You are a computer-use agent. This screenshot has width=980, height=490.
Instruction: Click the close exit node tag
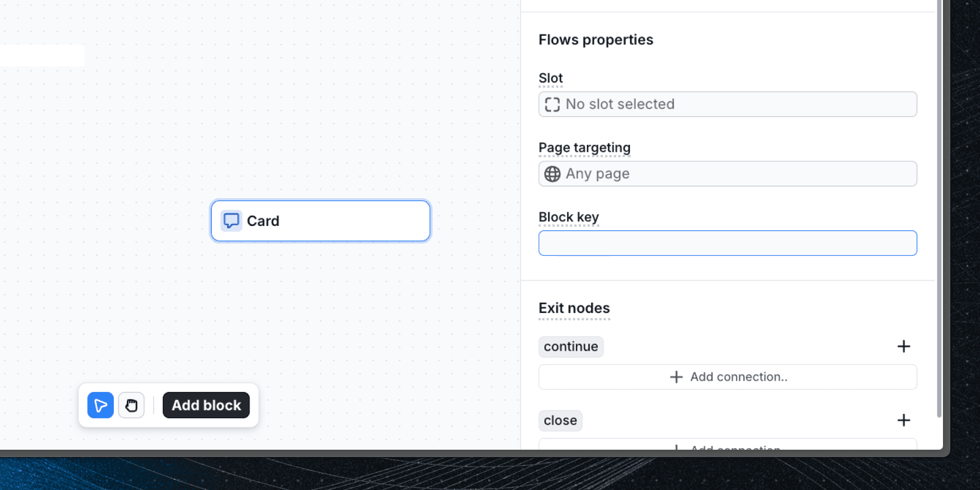560,420
